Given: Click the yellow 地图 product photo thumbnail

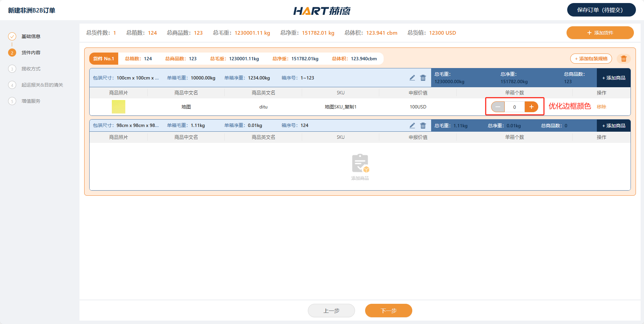Looking at the screenshot, I should (119, 107).
